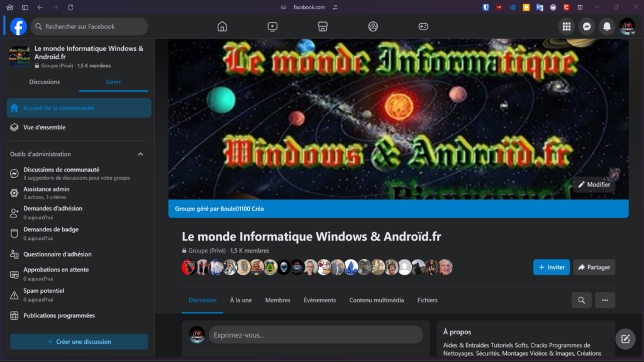The image size is (644, 362).
Task: Open the notifications bell
Action: click(x=607, y=26)
